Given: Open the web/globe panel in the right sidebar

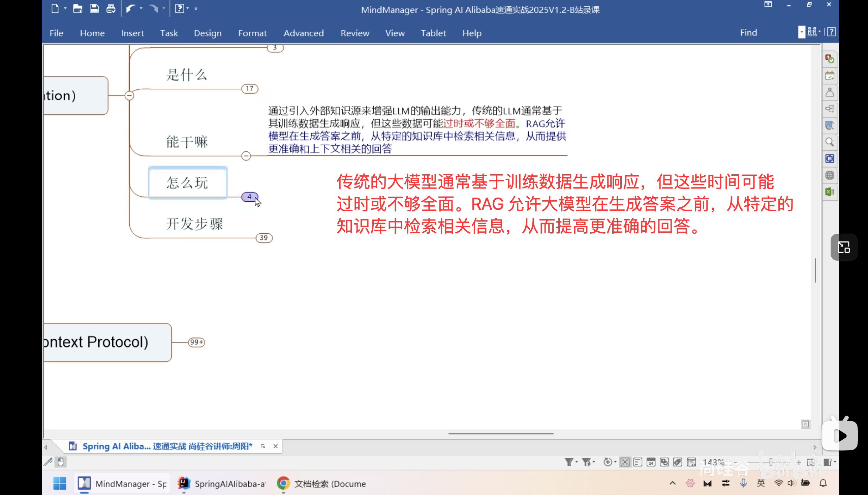Looking at the screenshot, I should 830,175.
